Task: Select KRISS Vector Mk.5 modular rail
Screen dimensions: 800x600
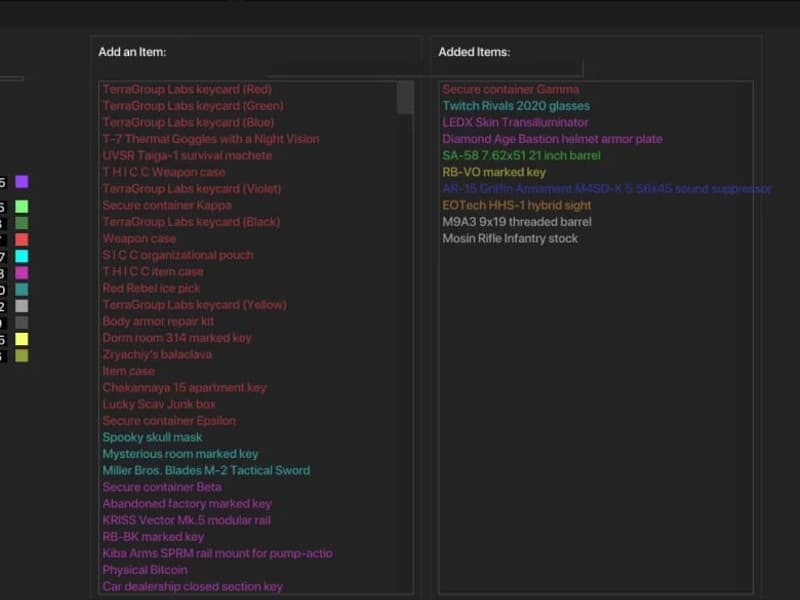Action: (187, 520)
